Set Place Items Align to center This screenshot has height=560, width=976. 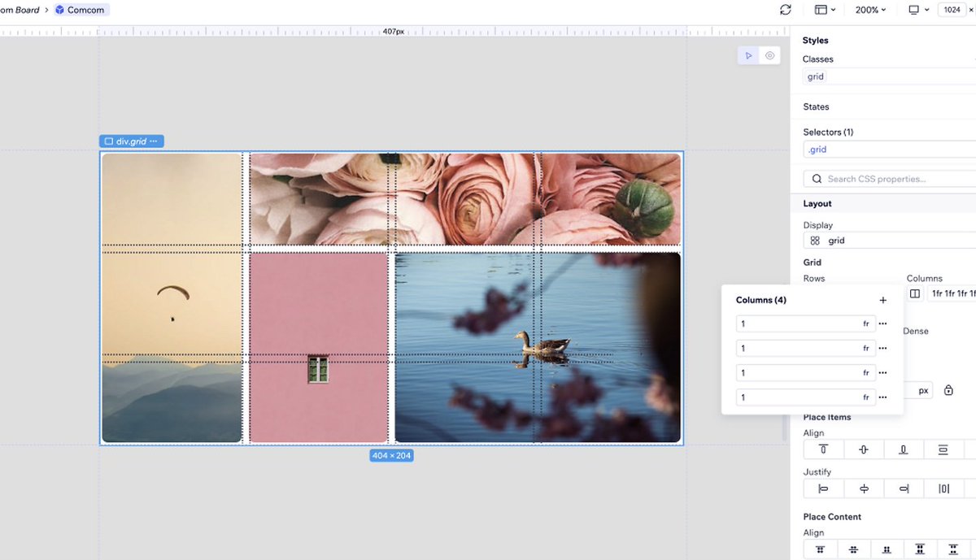pos(864,449)
